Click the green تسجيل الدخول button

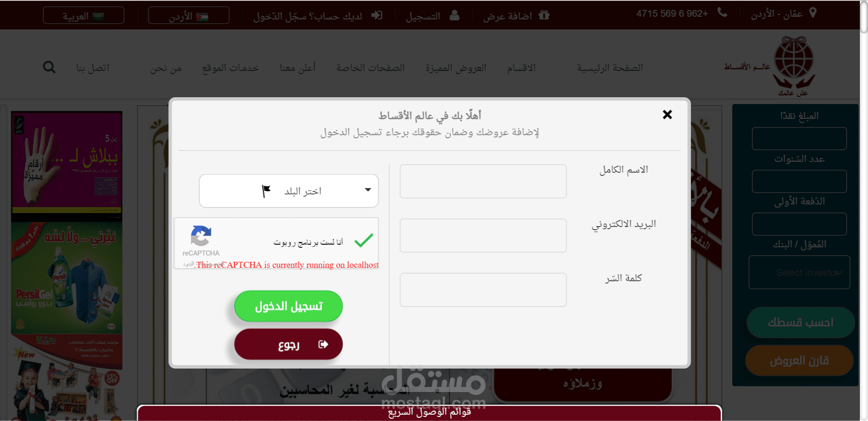coord(289,306)
